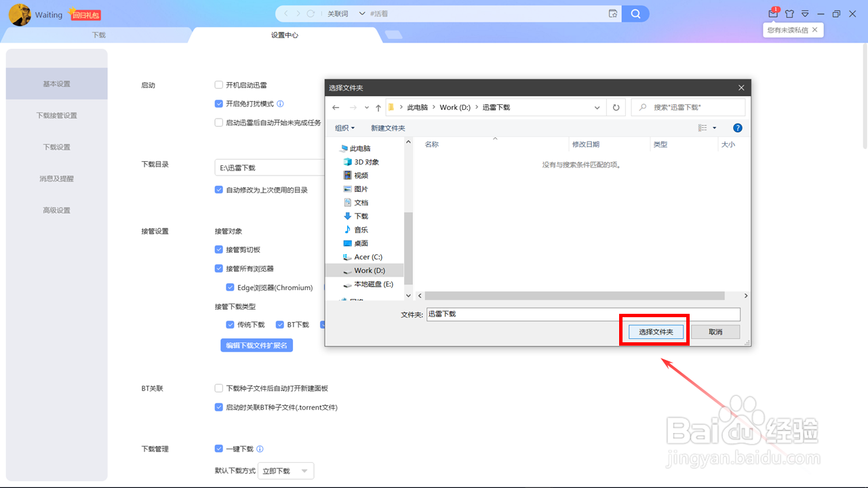This screenshot has height=488, width=868.
Task: Sort by 修改日期 column header
Action: [586, 144]
